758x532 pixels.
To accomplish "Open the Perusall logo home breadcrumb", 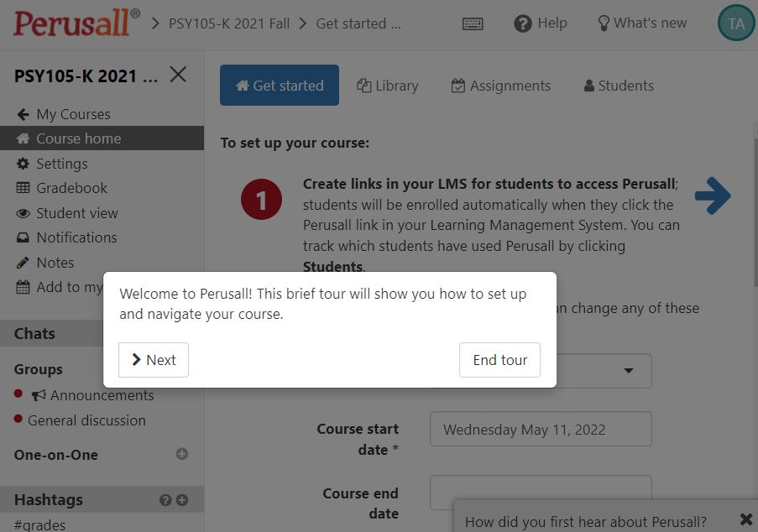I will point(77,23).
